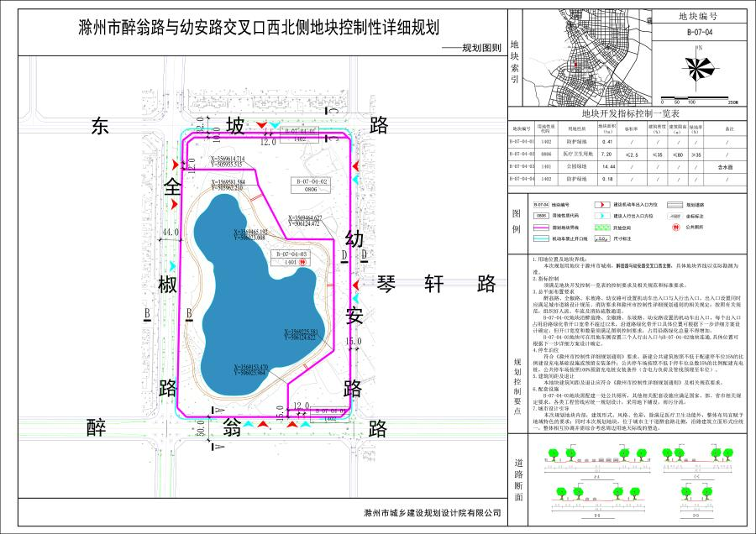Click the company name 滁州市城乡建设规划设计院有限公司
756x534 pixels.
click(x=433, y=513)
